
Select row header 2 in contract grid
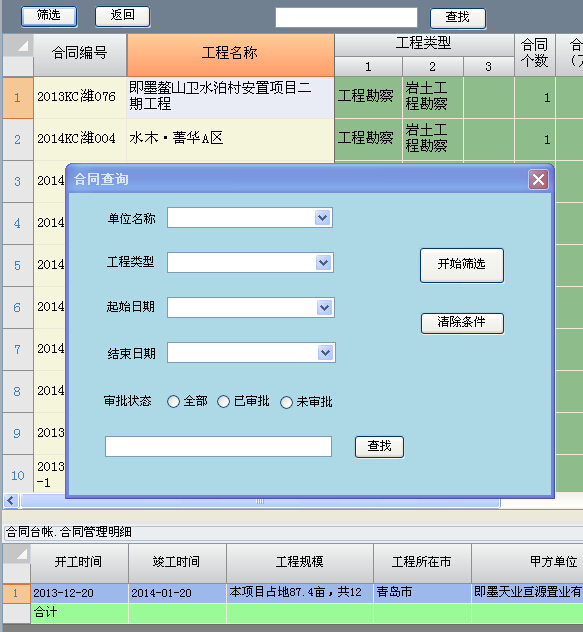pos(17,139)
